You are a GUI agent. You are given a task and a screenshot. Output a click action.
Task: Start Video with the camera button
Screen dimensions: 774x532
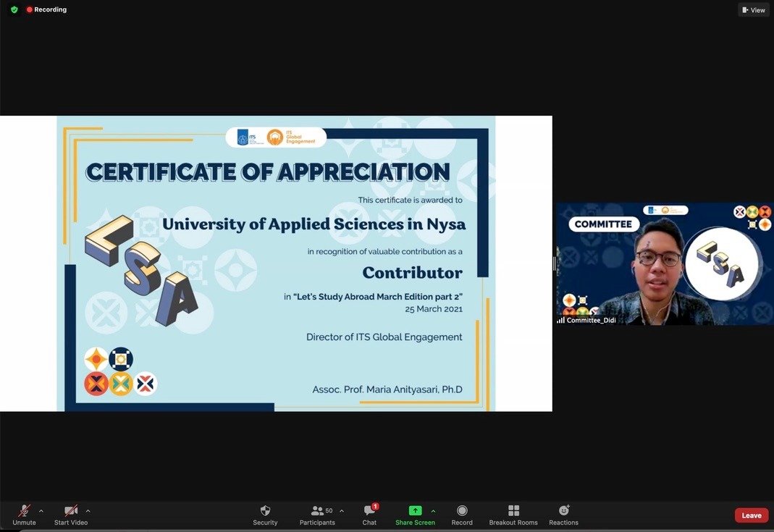[71, 515]
